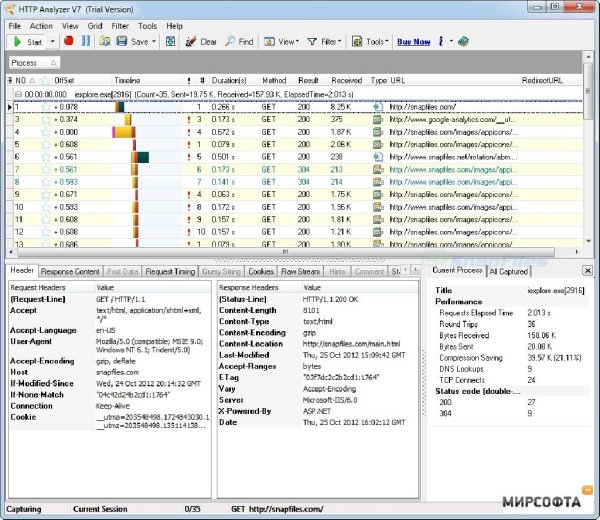Image resolution: width=600 pixels, height=520 pixels.
Task: Click the blue info icon
Action: point(441,41)
